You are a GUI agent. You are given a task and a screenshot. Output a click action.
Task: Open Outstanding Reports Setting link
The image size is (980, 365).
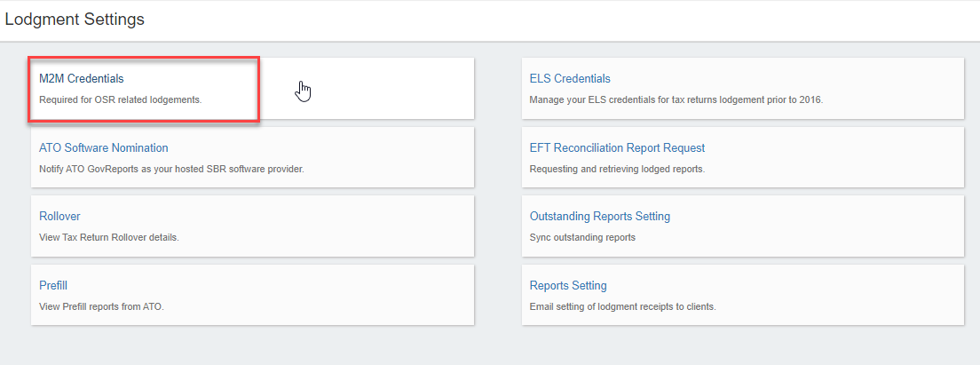pos(599,217)
